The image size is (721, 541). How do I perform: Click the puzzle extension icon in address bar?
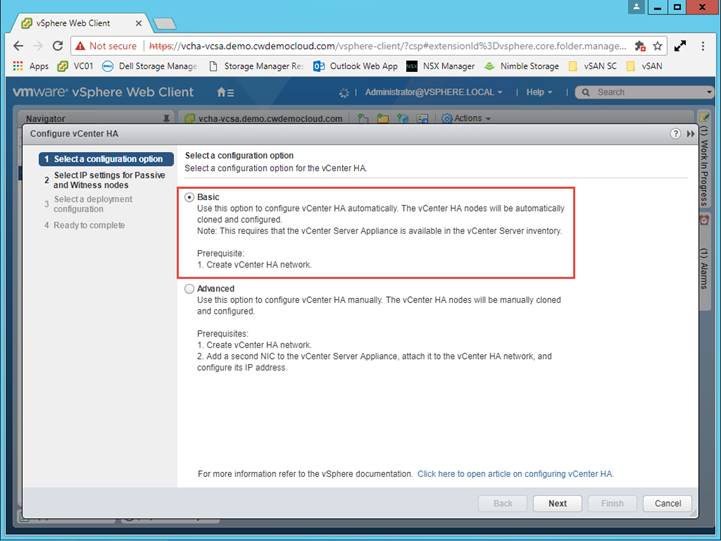click(x=640, y=46)
